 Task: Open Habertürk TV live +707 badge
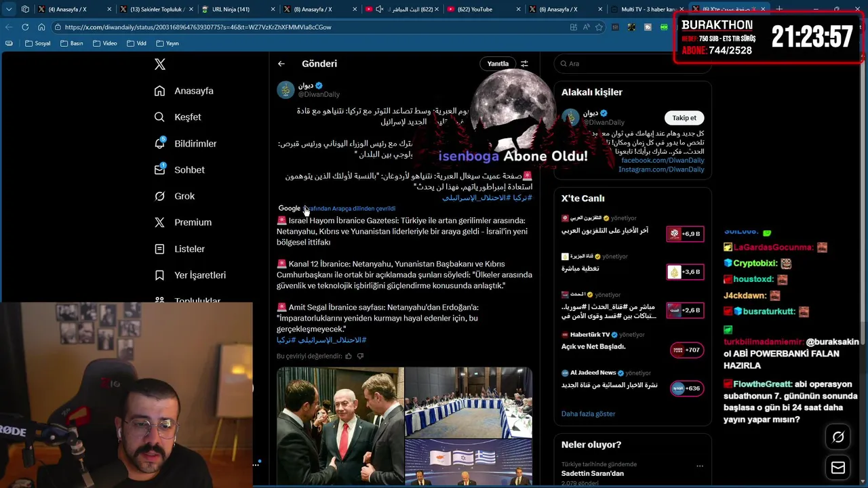tap(687, 350)
